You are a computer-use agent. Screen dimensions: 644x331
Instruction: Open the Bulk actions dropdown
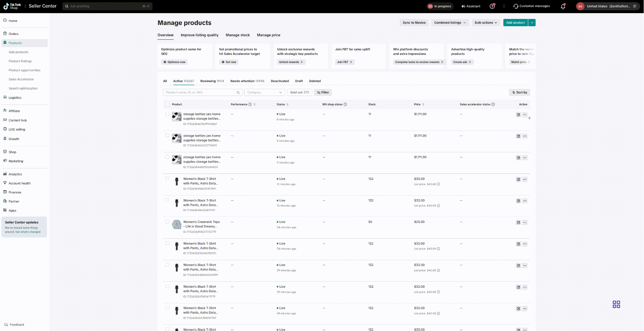click(486, 22)
